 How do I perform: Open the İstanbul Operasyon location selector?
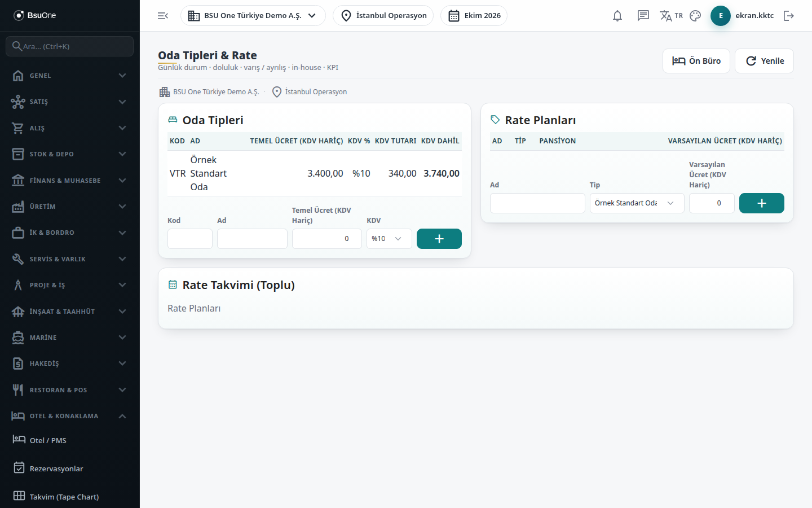[x=383, y=16]
